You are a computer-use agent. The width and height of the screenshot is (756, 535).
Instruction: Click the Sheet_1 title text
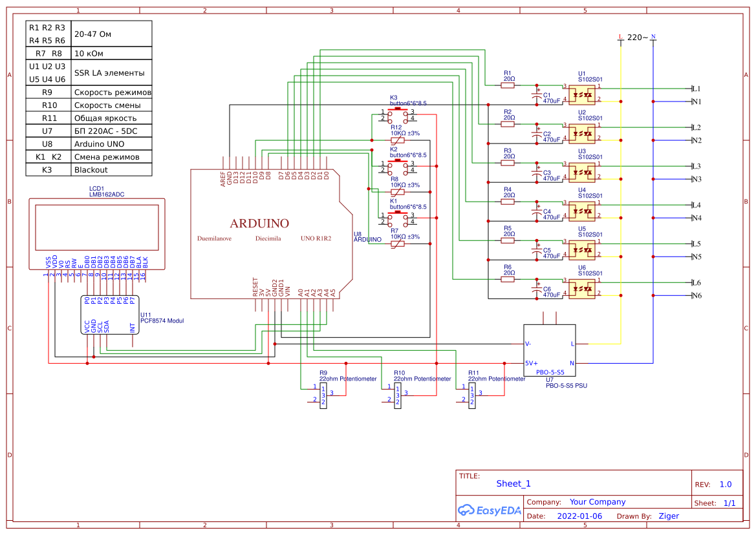coord(513,483)
